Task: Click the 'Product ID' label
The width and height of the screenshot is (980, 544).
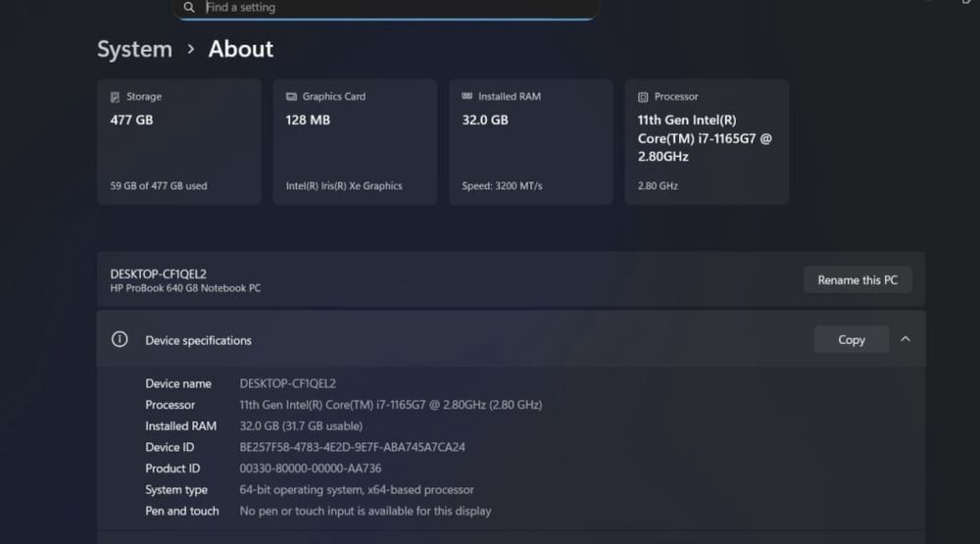Action: (172, 469)
